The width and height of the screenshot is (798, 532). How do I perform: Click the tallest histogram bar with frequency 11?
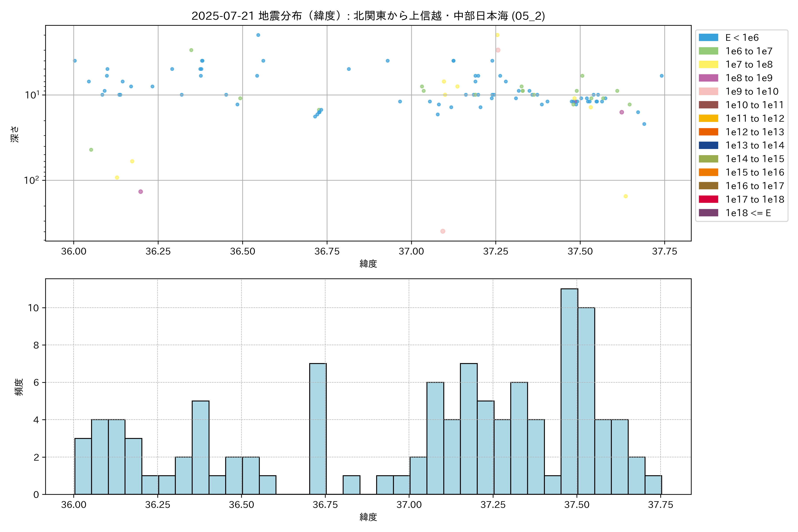click(569, 391)
